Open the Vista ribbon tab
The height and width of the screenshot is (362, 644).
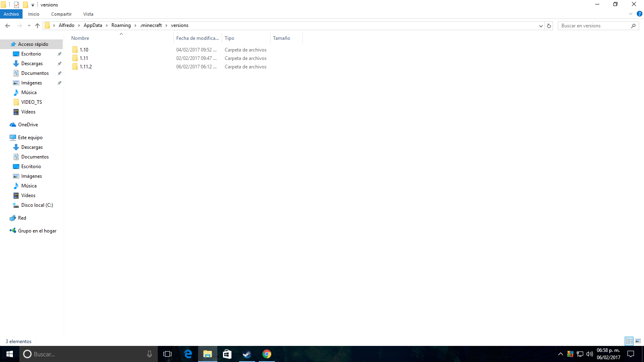tap(88, 14)
